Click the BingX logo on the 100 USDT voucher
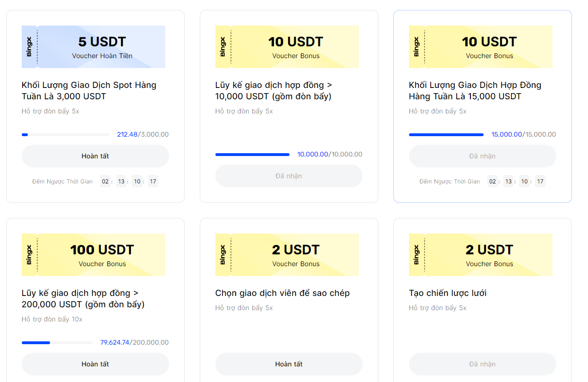Image resolution: width=588 pixels, height=382 pixels. click(x=29, y=255)
